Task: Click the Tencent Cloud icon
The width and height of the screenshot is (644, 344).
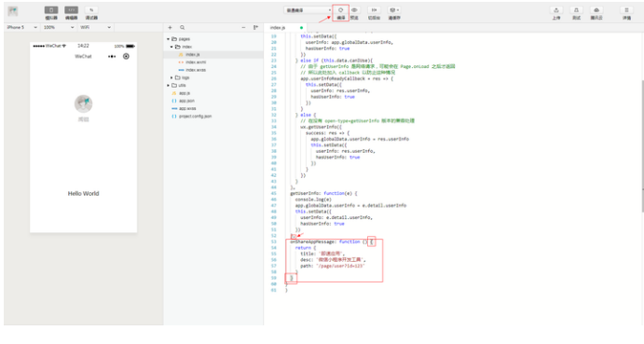Action: [x=596, y=10]
